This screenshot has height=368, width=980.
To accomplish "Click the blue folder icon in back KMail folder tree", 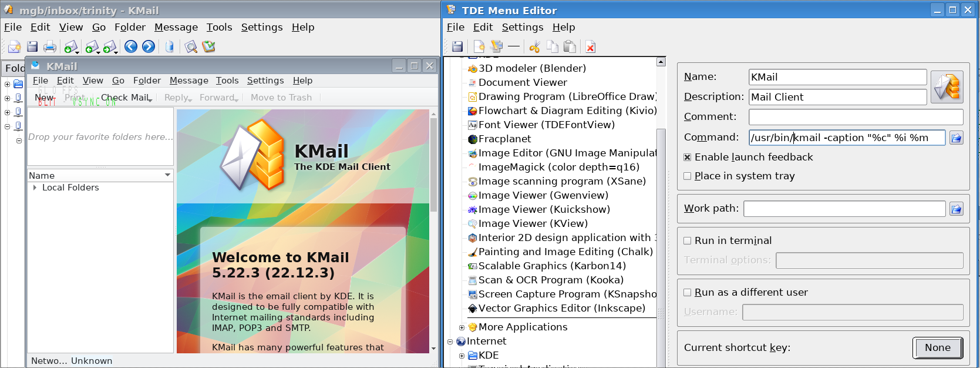I will [x=18, y=84].
